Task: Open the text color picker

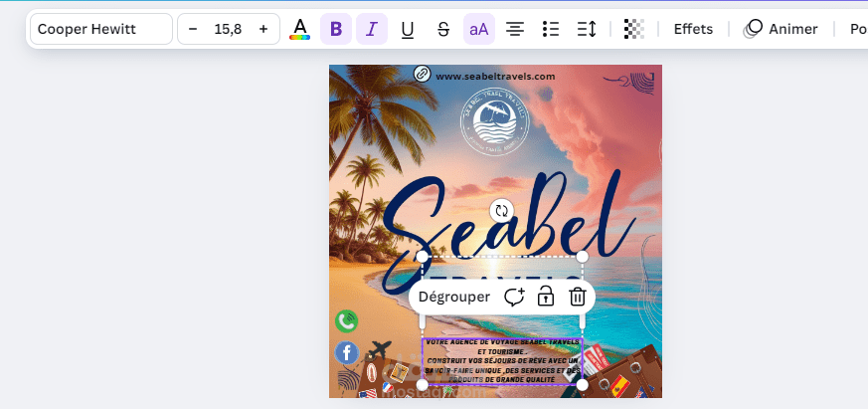Action: (x=299, y=29)
